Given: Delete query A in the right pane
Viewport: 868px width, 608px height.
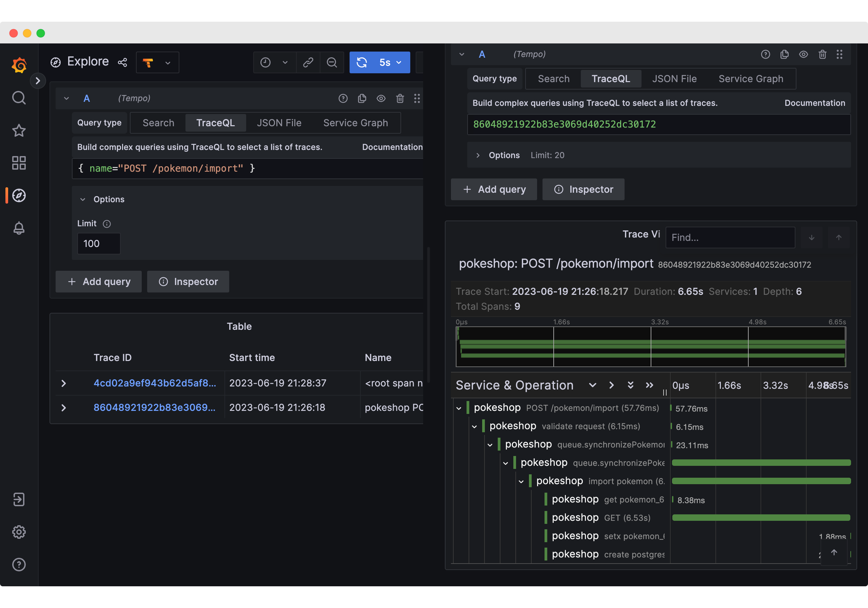Looking at the screenshot, I should coord(823,55).
